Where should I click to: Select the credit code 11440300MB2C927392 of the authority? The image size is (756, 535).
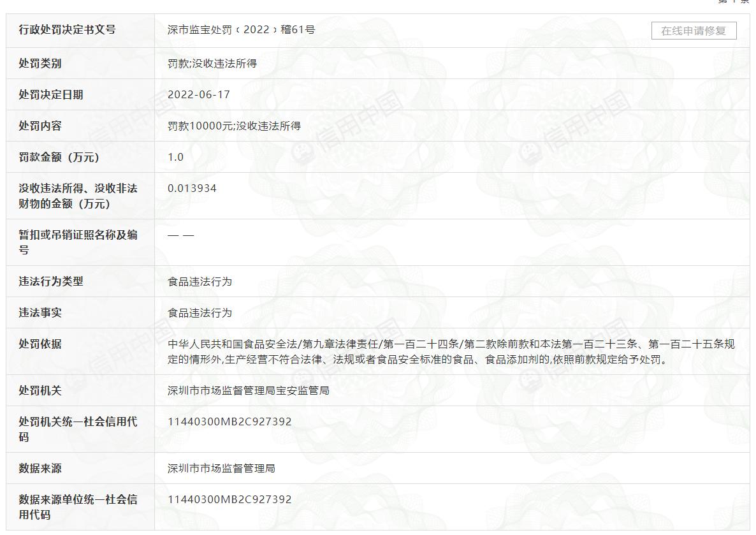coord(228,421)
